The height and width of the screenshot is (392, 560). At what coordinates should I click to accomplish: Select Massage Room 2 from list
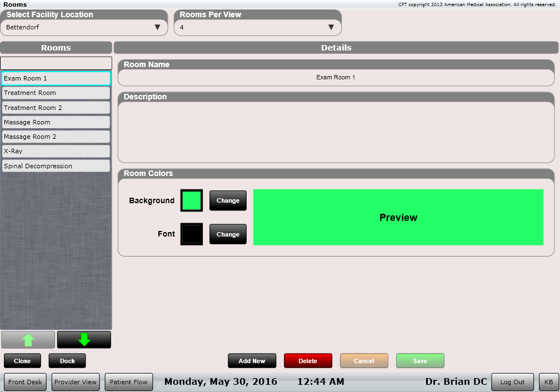(56, 137)
